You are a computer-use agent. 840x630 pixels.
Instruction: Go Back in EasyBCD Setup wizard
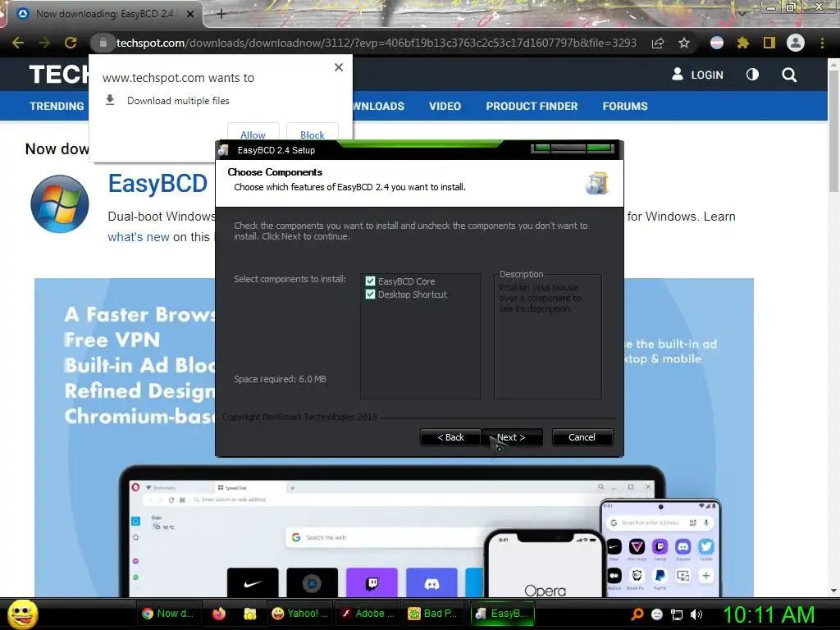[x=450, y=437]
